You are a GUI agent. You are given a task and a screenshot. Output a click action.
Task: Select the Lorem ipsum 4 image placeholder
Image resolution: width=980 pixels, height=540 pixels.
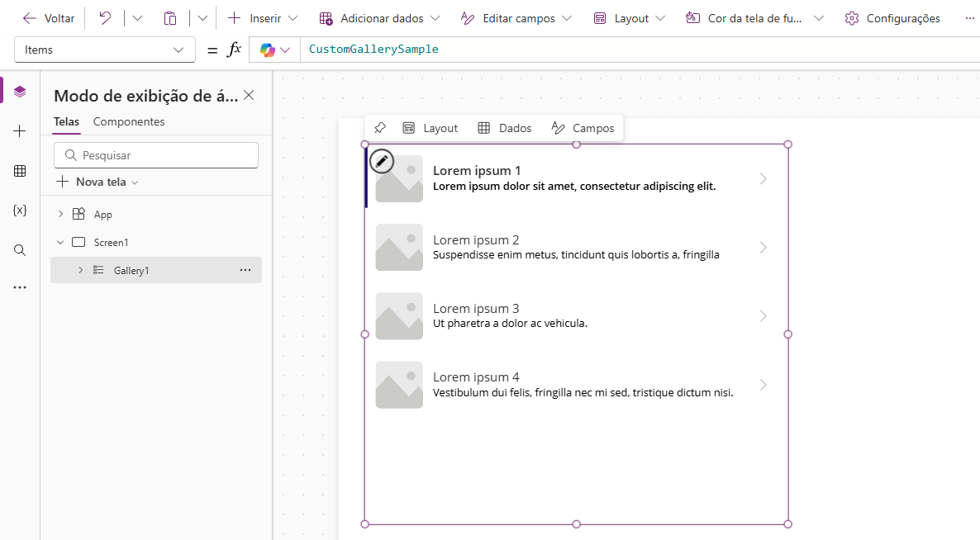coord(399,385)
